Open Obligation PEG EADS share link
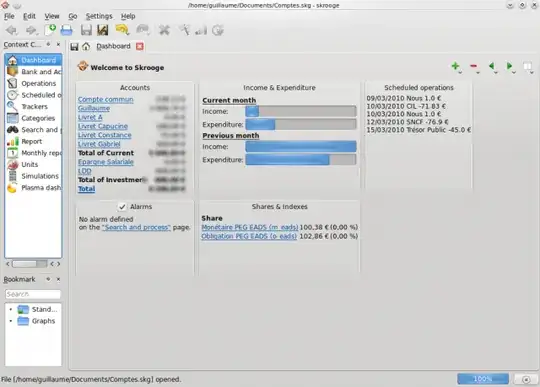This screenshot has width=540, height=387. 249,236
